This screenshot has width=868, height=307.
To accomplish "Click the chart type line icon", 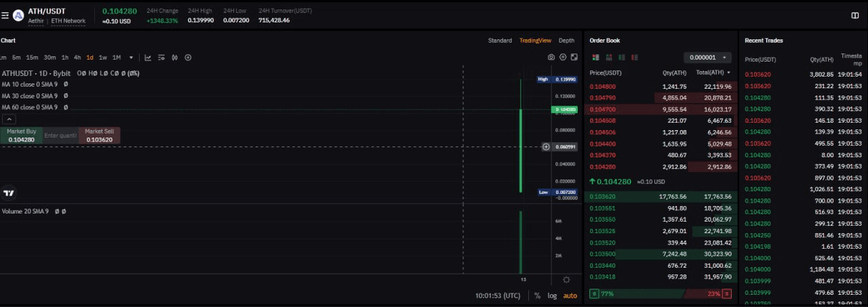I will [148, 58].
